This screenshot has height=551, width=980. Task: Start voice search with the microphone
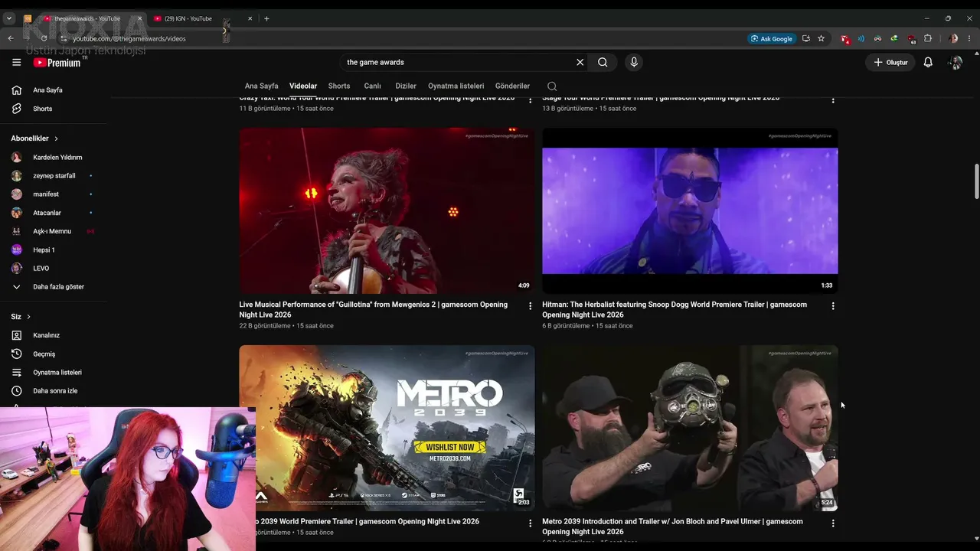point(633,62)
